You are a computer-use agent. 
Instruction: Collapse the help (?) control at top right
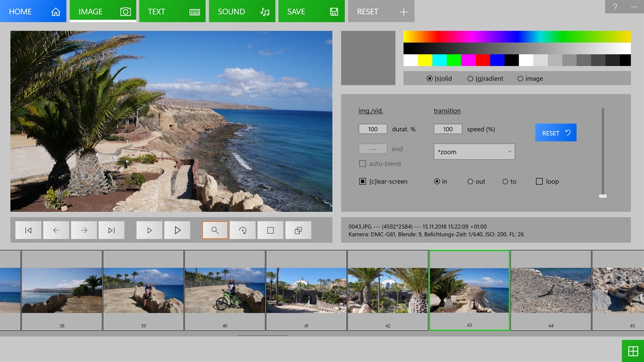614,6
